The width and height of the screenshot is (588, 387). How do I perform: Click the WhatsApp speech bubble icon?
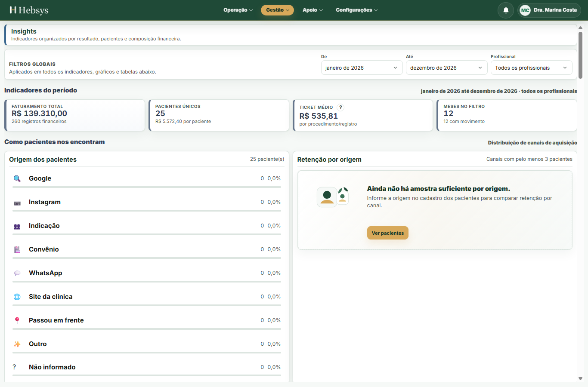tap(17, 273)
